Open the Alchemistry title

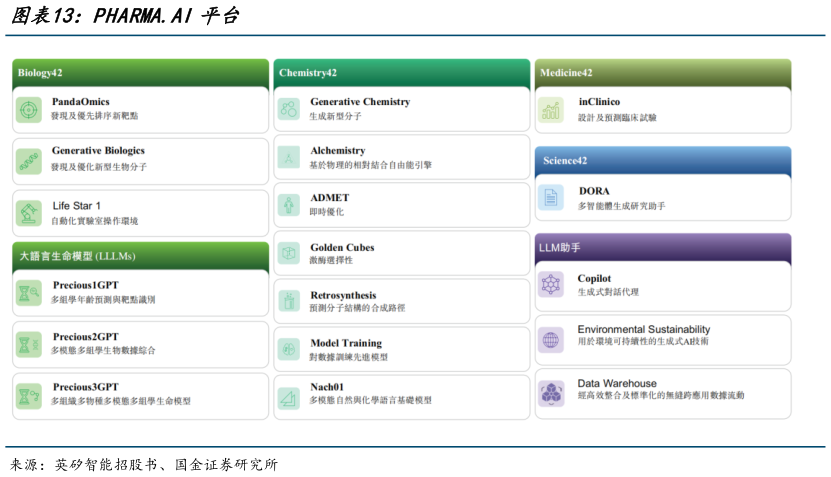tap(338, 151)
